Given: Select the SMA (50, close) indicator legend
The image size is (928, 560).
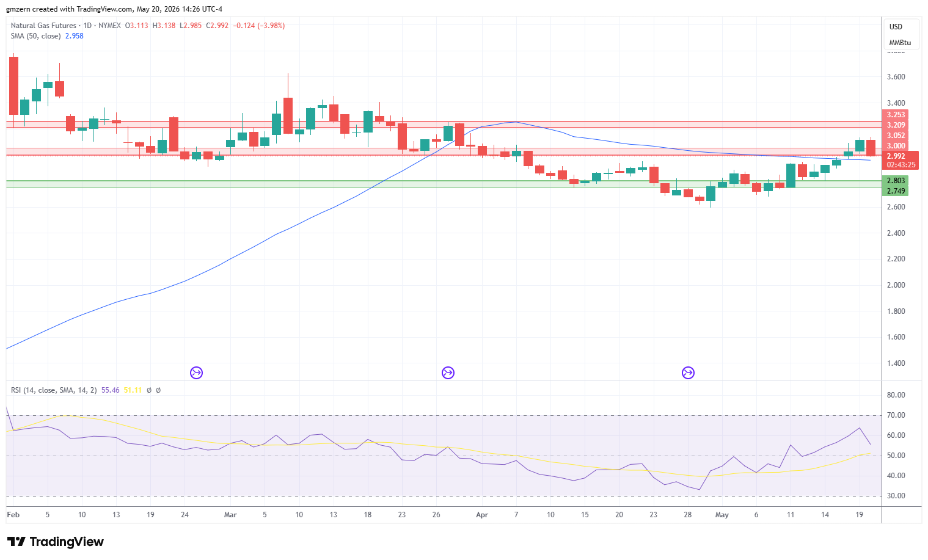Looking at the screenshot, I should 35,36.
